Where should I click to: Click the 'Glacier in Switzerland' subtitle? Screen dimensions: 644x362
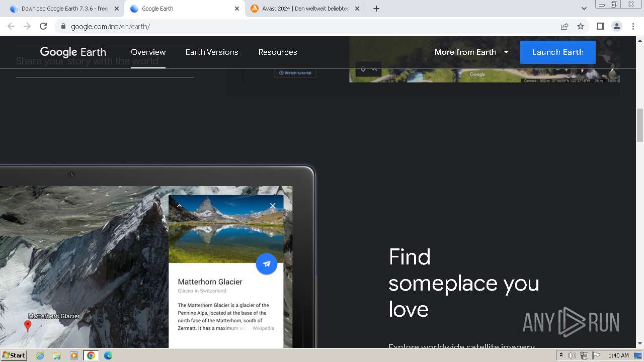click(x=202, y=291)
